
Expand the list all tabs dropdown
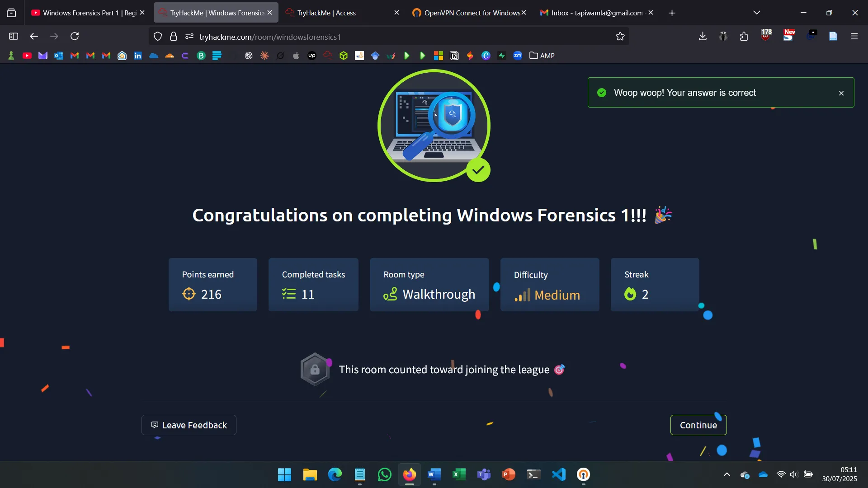tap(756, 13)
